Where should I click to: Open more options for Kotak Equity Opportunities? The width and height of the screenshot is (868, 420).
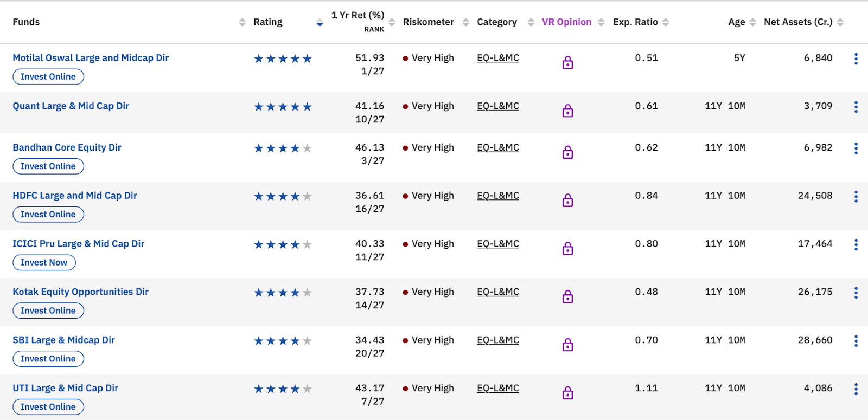tap(856, 293)
